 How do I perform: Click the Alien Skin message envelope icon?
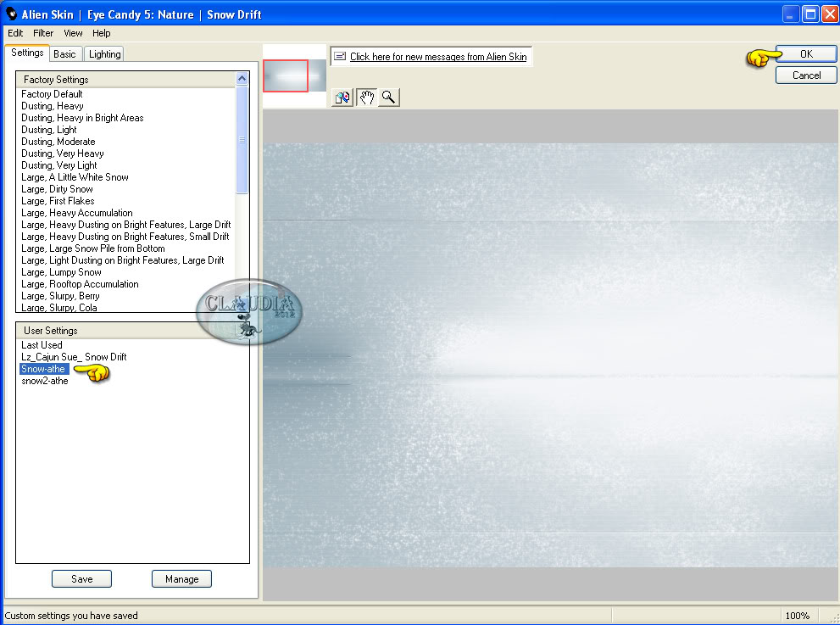click(x=340, y=56)
